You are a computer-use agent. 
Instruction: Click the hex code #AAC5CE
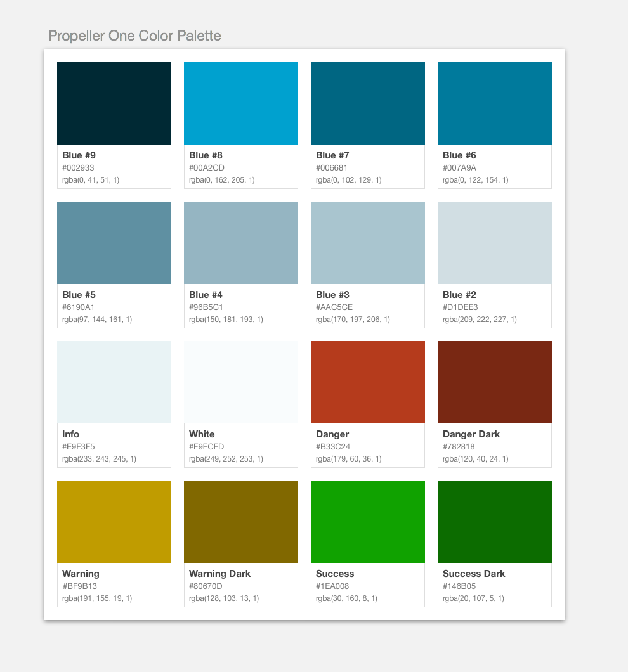click(x=334, y=307)
